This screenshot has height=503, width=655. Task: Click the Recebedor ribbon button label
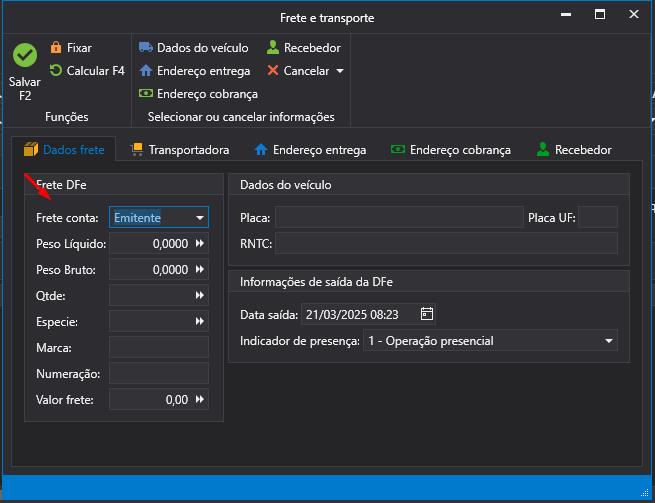point(312,48)
